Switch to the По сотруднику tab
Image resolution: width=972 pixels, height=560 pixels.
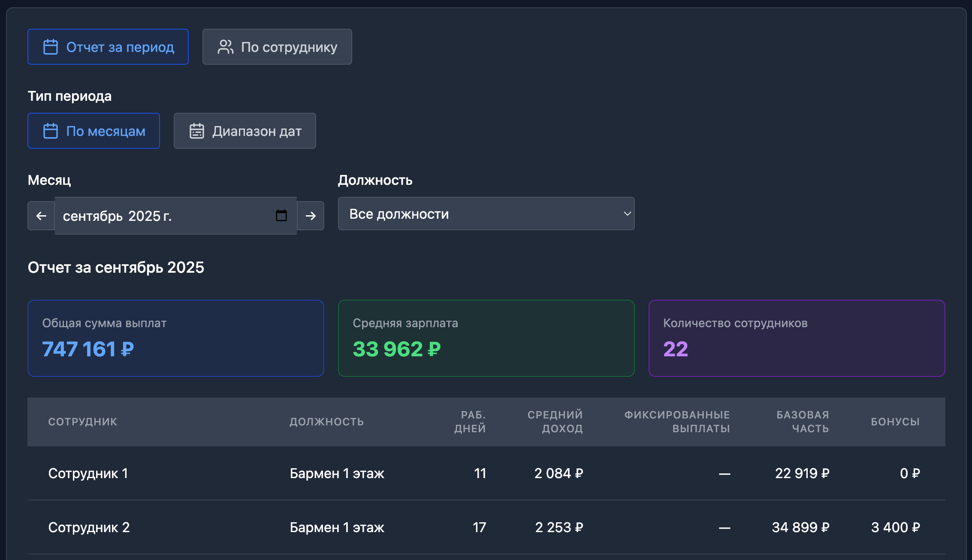(x=277, y=47)
